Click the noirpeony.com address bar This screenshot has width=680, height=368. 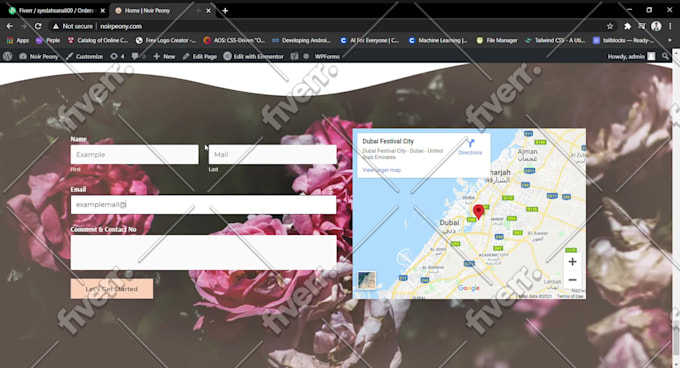121,26
